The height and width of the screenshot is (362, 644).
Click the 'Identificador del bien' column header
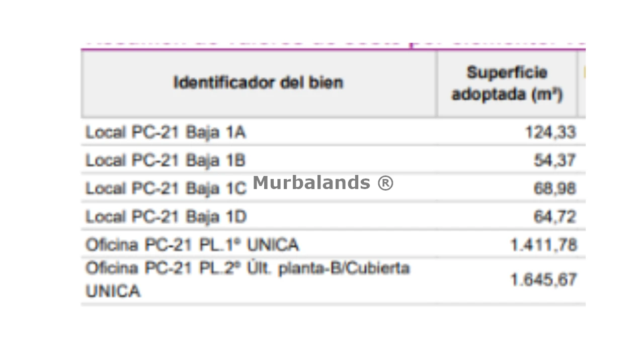[259, 83]
